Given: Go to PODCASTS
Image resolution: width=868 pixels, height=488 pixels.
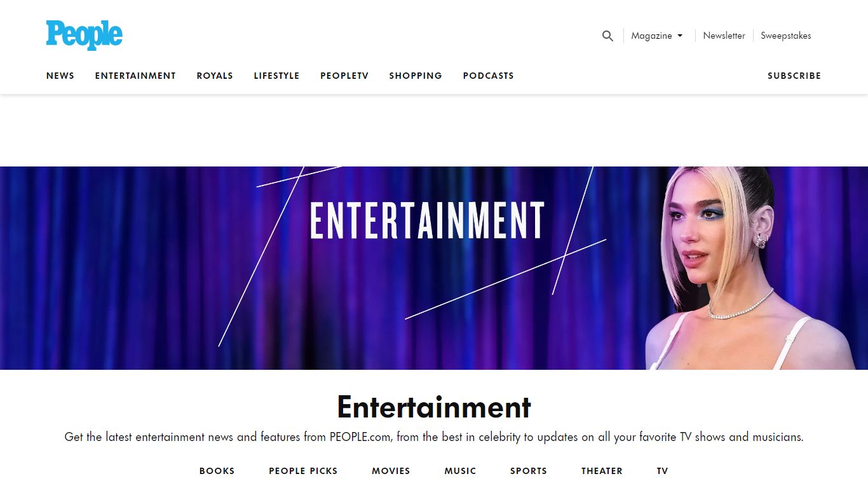Looking at the screenshot, I should 488,76.
